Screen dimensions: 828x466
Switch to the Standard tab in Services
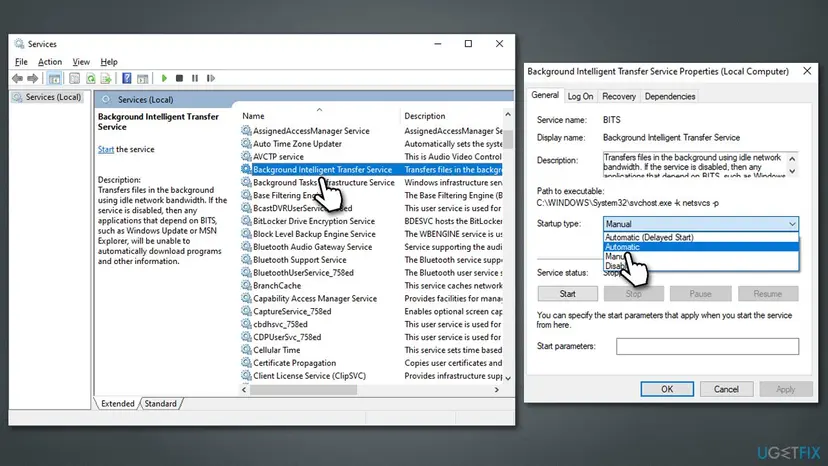pyautogui.click(x=161, y=404)
